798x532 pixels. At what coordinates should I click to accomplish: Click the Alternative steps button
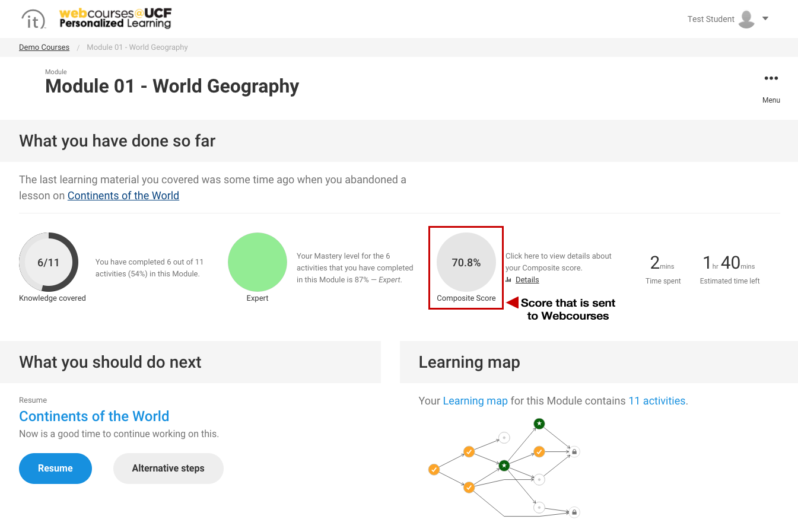tap(168, 468)
